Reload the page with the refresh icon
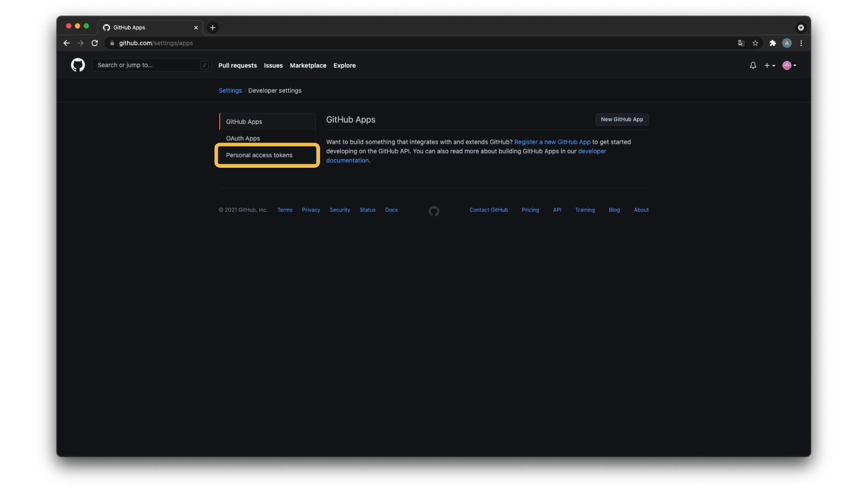 95,43
